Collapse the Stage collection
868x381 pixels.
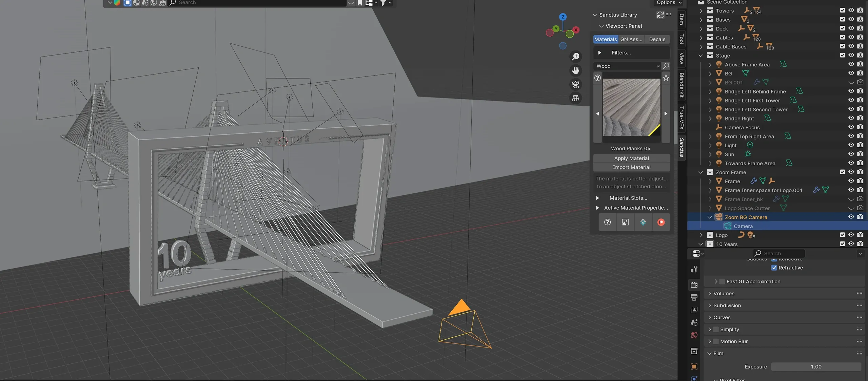[701, 56]
